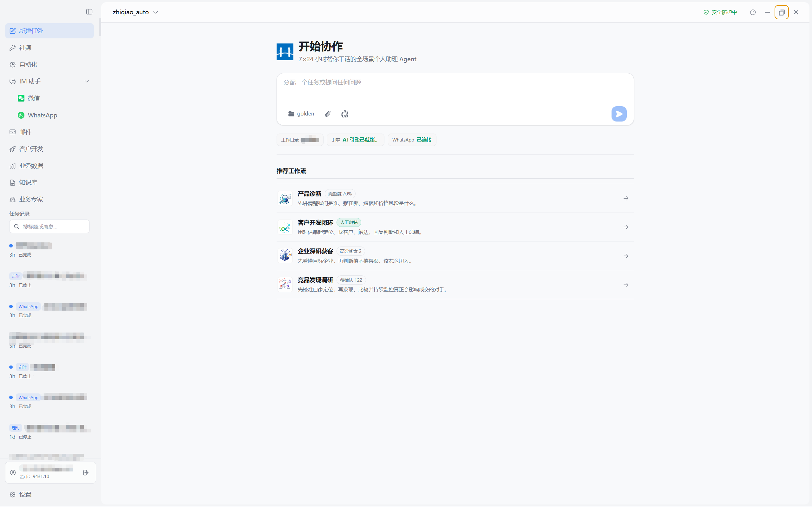Open the help question mark icon
Viewport: 812px width, 507px height.
point(753,12)
